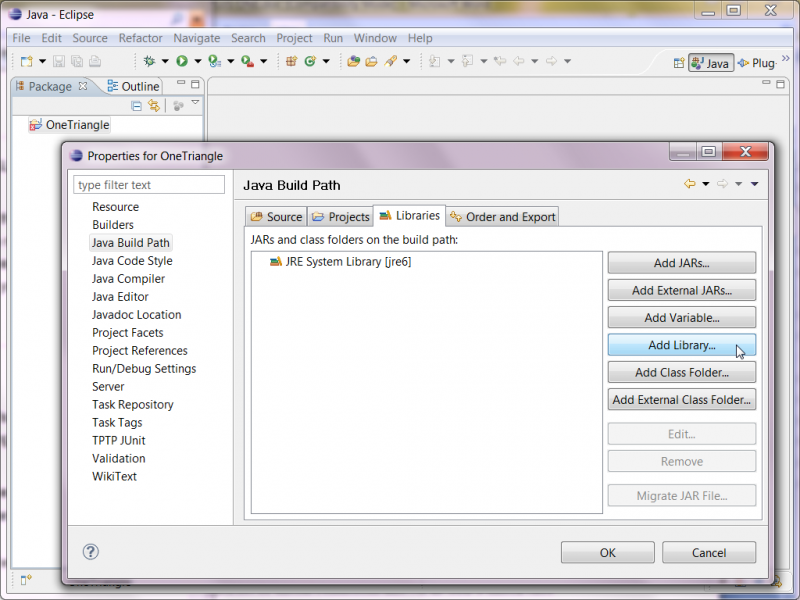Switch to the Java perspective
This screenshot has height=600, width=800.
pos(711,63)
